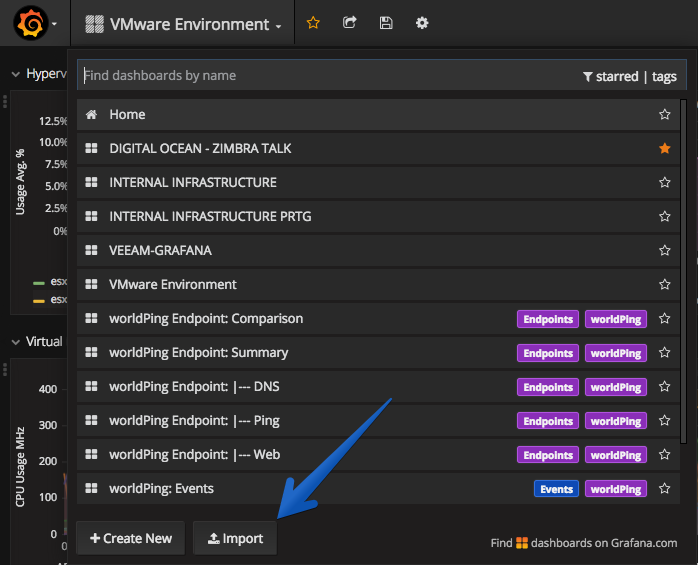This screenshot has height=565, width=698.
Task: Toggle the star for the VEEAM-GRAFANA dashboard
Action: pyautogui.click(x=665, y=250)
